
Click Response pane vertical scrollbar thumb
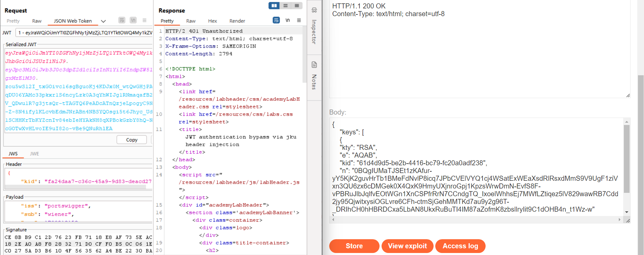click(x=304, y=55)
